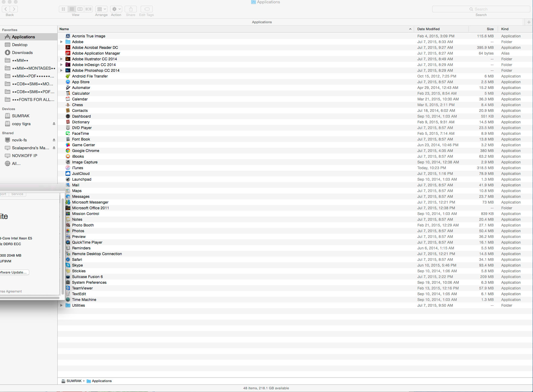Image resolution: width=533 pixels, height=392 pixels.
Task: Sort by Date Modified column header
Action: [x=441, y=29]
